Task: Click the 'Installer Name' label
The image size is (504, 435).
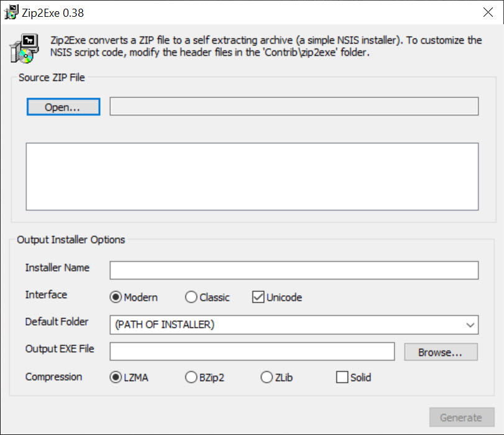Action: point(57,267)
